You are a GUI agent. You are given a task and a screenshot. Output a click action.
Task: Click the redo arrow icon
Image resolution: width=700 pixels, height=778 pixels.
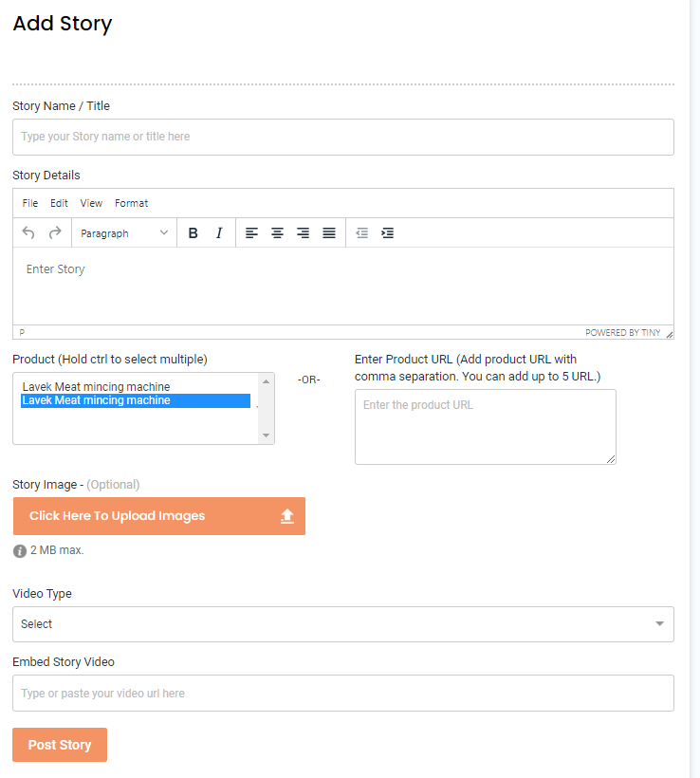[55, 232]
